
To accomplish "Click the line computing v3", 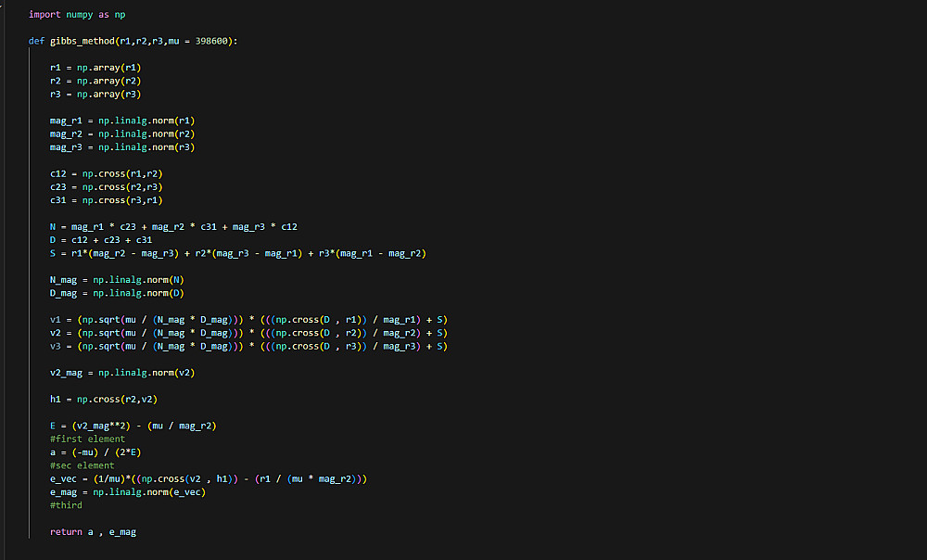I will pos(249,347).
